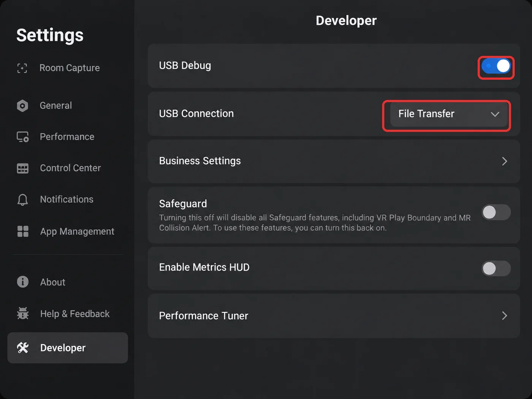Click the Safeguard description about VR Play Boundary
Screen dimensions: 532x399
click(x=315, y=223)
